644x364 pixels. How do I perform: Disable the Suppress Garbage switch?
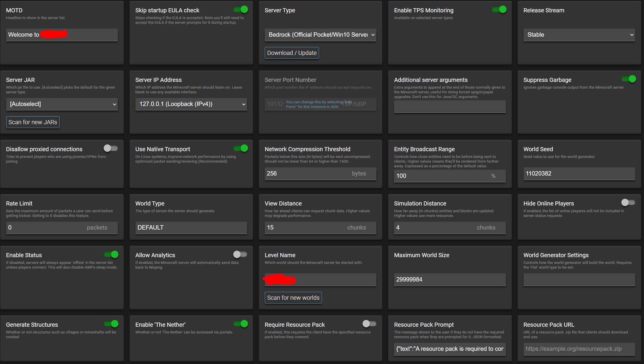coord(629,79)
